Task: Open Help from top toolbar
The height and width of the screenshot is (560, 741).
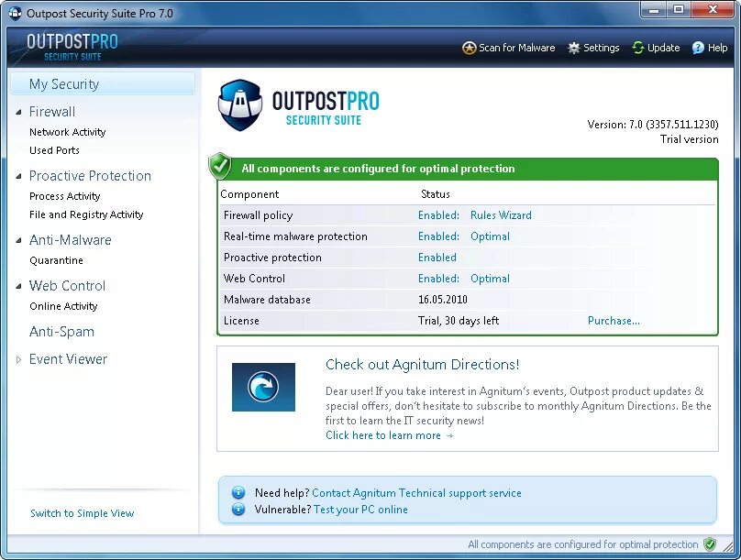Action: pos(717,48)
